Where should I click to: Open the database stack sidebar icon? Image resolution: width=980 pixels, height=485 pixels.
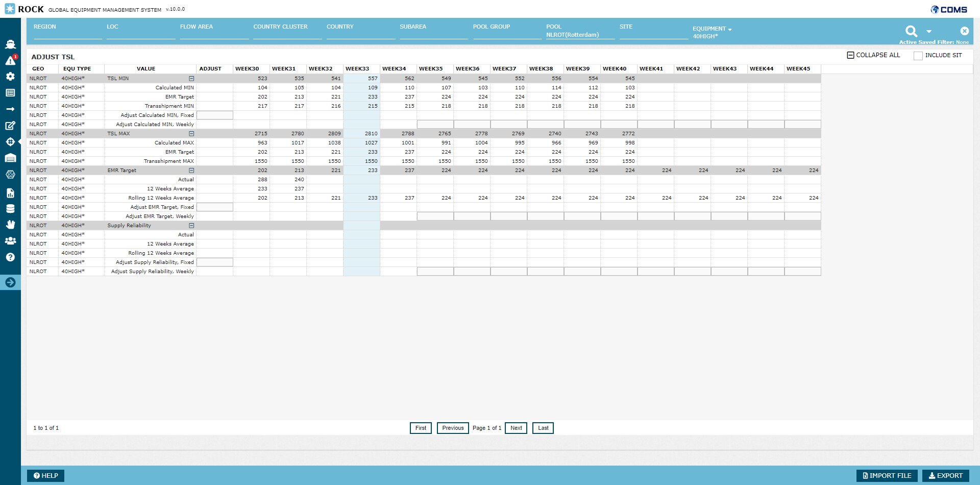tap(10, 208)
